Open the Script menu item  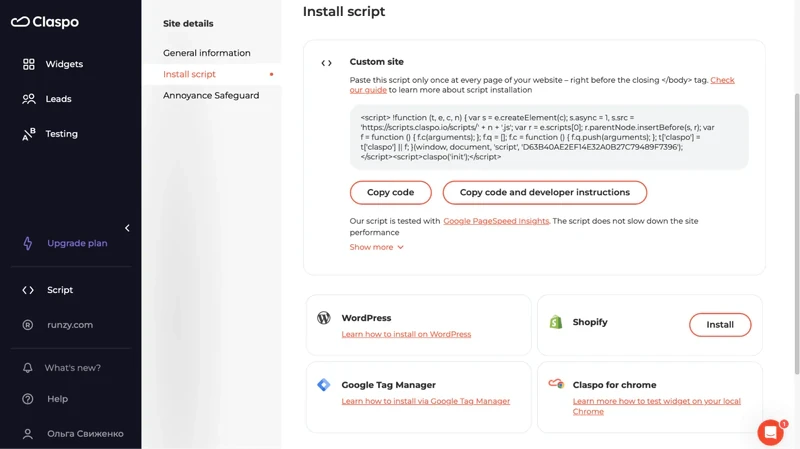[60, 290]
